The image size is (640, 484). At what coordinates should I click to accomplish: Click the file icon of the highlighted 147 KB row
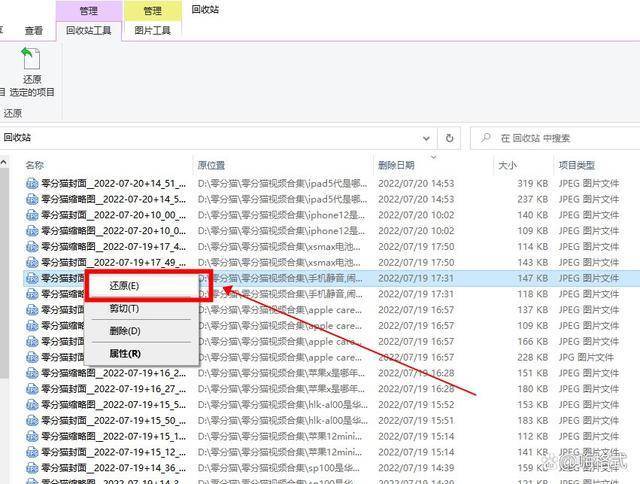coord(32,278)
